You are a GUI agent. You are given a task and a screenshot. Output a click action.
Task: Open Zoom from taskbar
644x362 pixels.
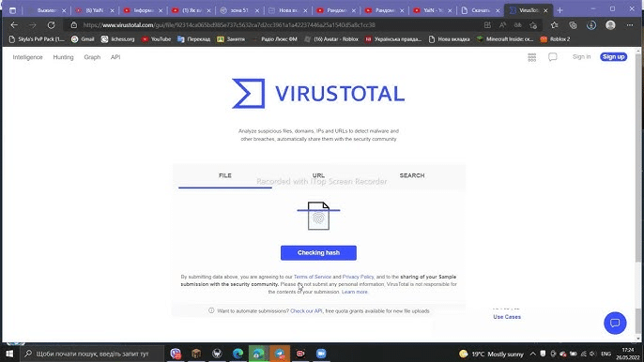tap(321, 354)
